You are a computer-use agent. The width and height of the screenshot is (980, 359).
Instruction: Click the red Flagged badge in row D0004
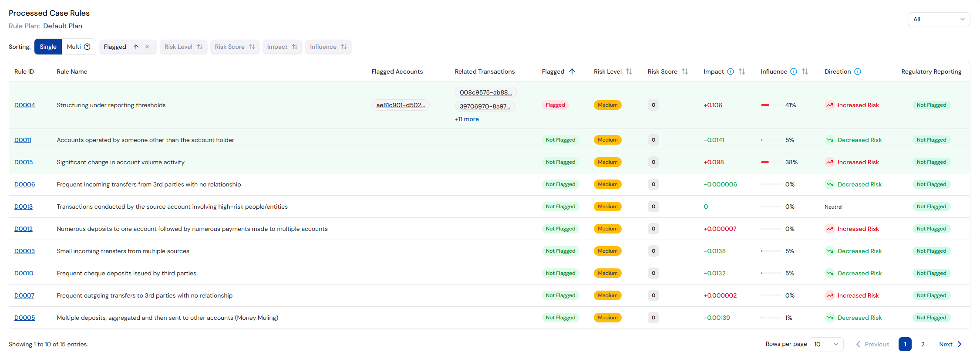(x=556, y=105)
